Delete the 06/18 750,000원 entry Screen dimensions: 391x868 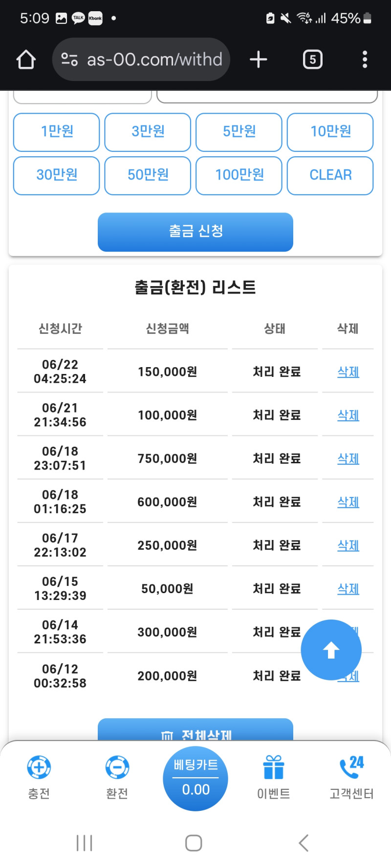point(348,459)
